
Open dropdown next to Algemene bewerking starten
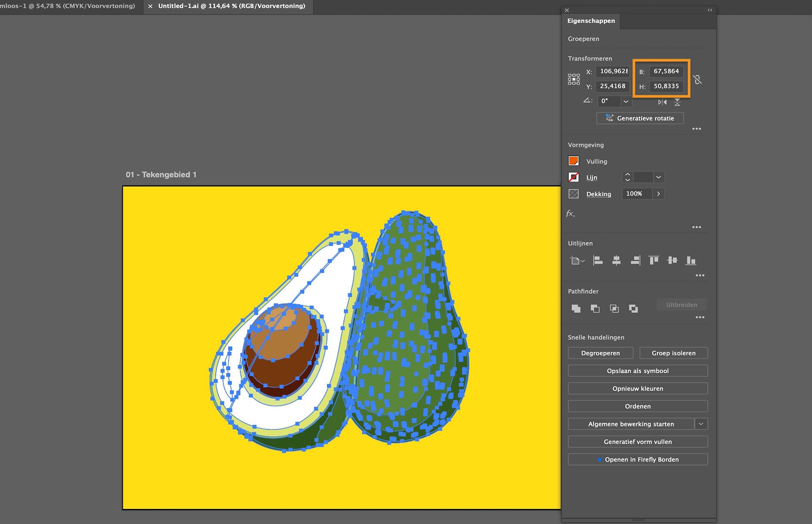tap(701, 424)
